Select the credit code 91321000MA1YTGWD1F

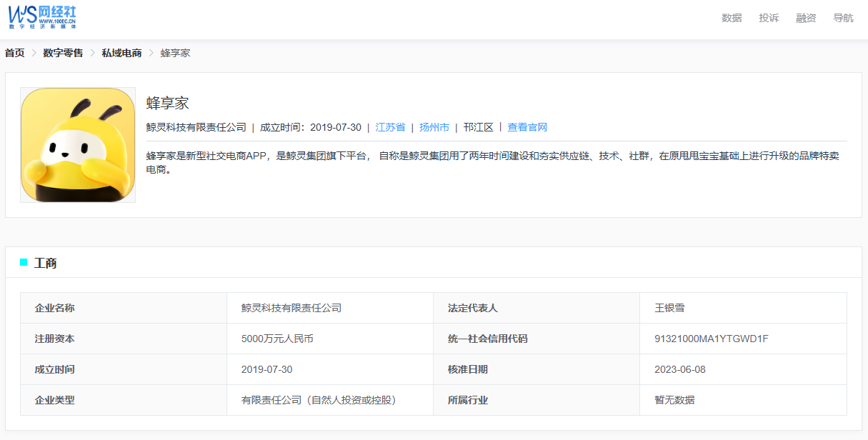[x=711, y=339]
